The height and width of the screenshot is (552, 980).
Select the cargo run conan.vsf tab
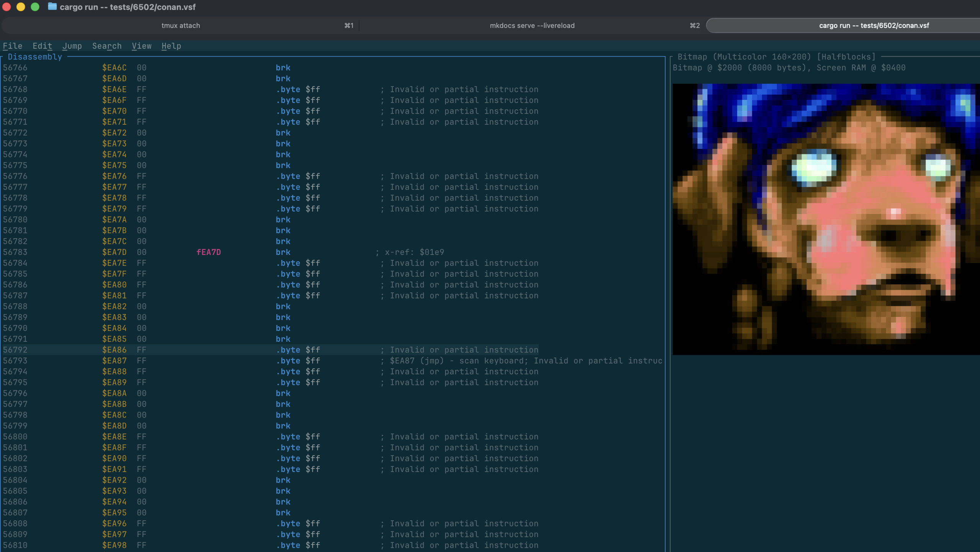tap(874, 26)
